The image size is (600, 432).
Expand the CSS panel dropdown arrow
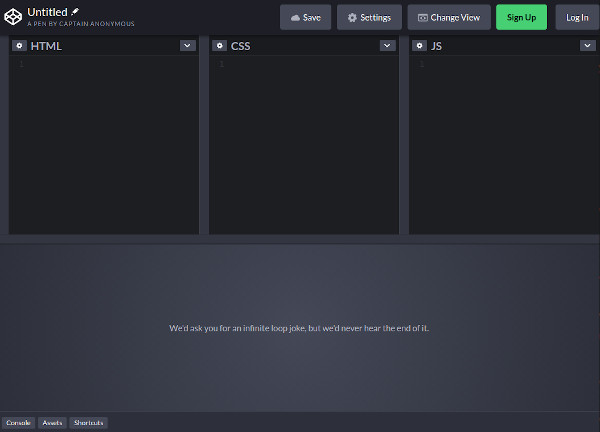click(387, 46)
